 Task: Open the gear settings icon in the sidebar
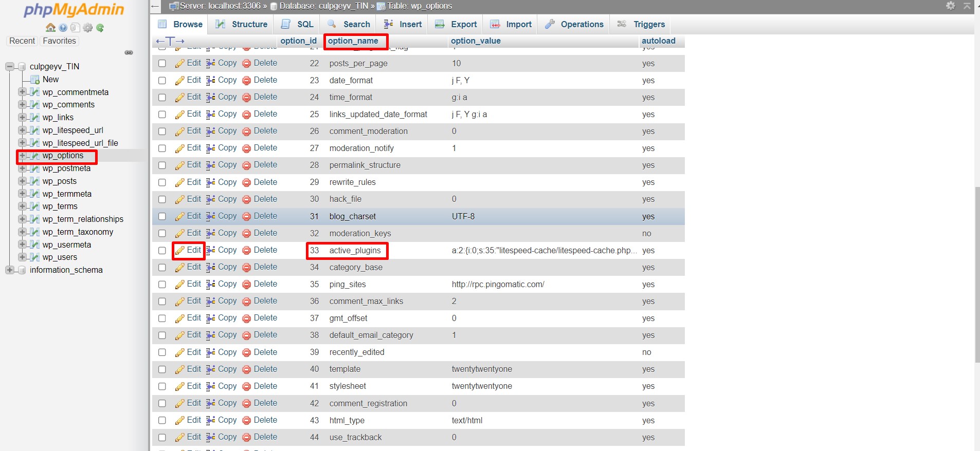88,28
